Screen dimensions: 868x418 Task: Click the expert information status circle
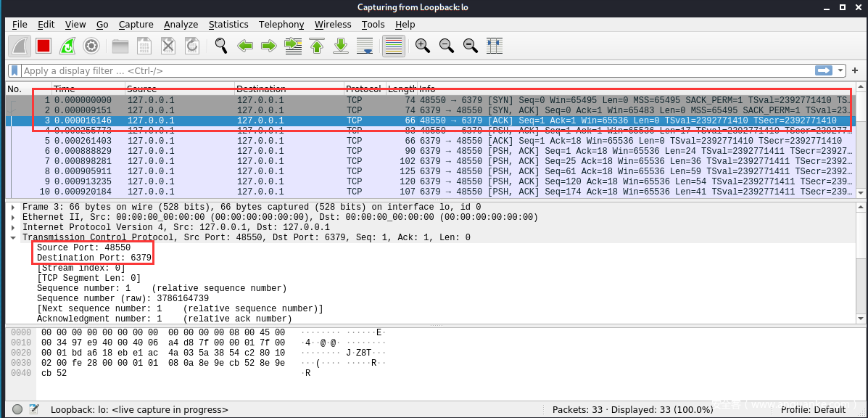tap(17, 409)
